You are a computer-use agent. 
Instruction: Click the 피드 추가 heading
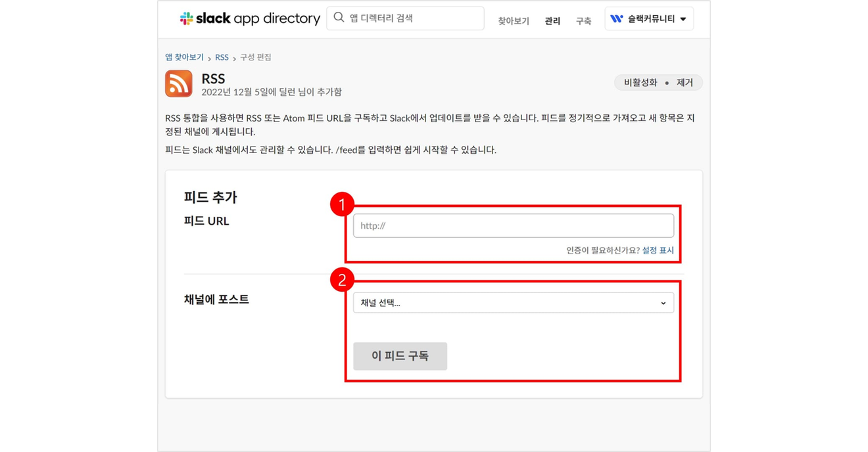(210, 197)
